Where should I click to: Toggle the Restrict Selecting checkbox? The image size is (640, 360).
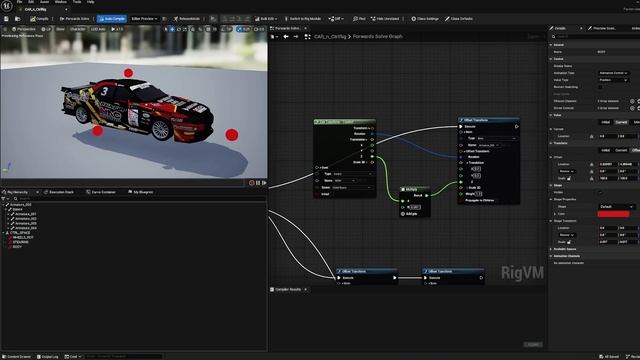click(x=600, y=87)
